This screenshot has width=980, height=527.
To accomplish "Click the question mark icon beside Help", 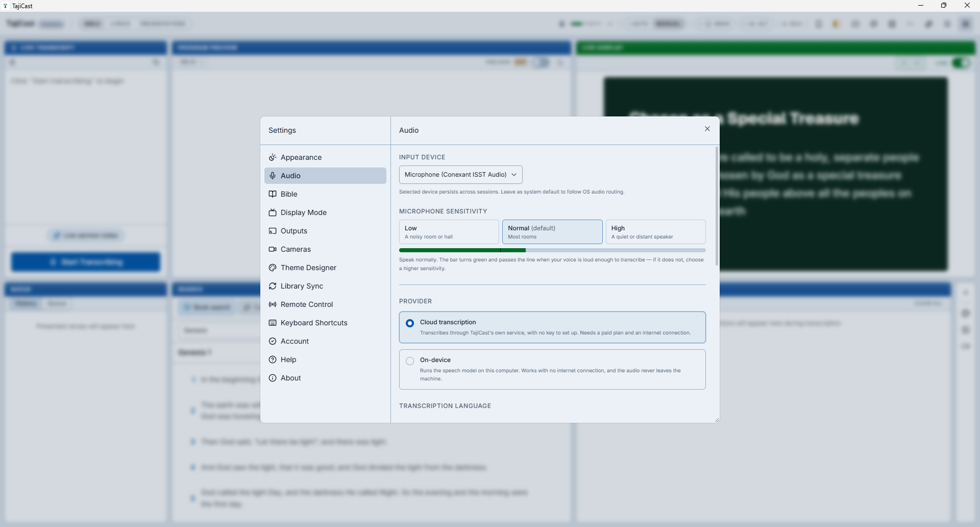I will point(273,360).
